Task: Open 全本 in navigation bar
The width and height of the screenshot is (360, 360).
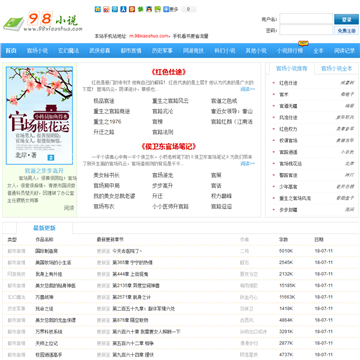Action: [318, 51]
